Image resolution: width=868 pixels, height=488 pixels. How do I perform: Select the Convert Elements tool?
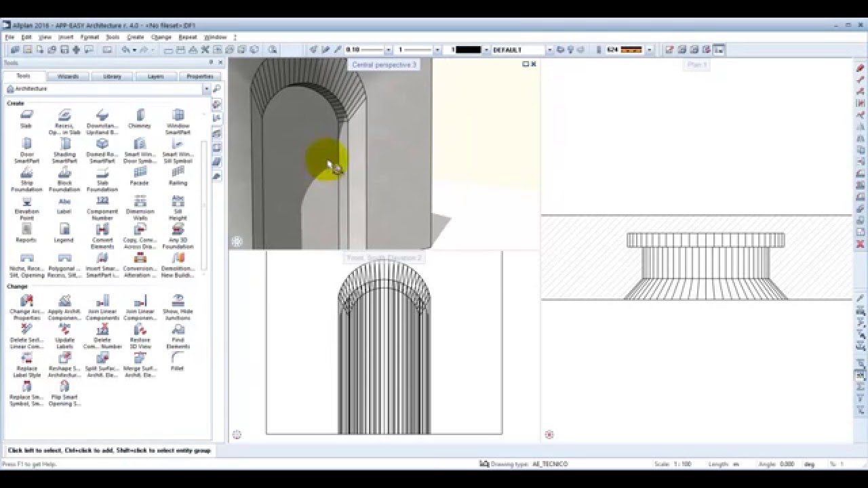[102, 236]
